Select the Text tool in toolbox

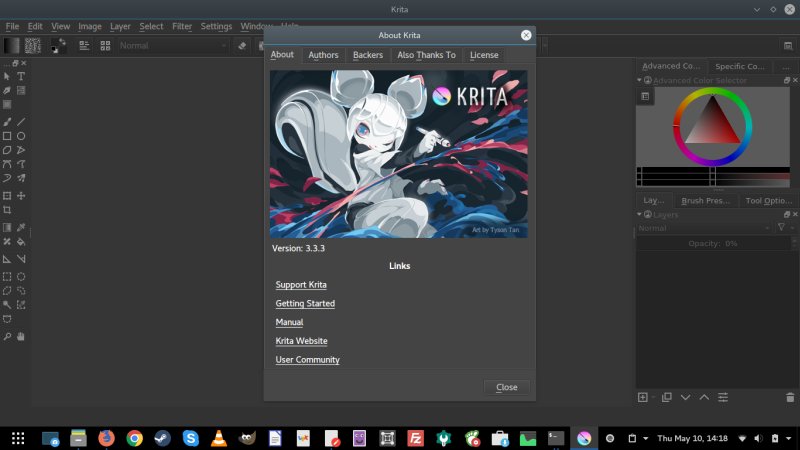(x=21, y=77)
